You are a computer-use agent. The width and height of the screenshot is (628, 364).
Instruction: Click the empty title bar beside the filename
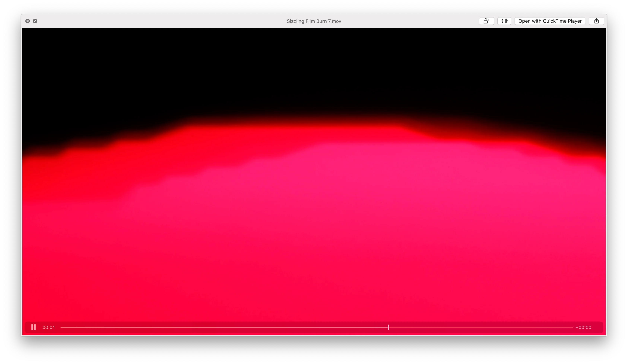[x=175, y=21]
